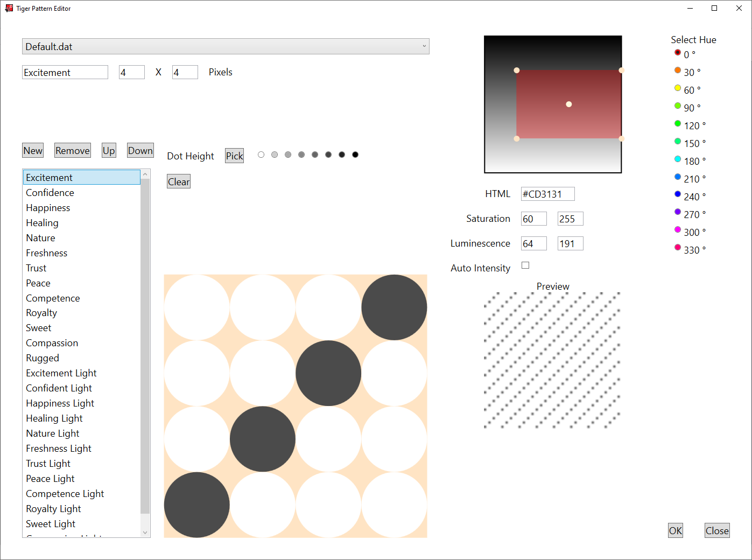Click the pattern preview thumbnail
752x560 pixels.
click(552, 360)
